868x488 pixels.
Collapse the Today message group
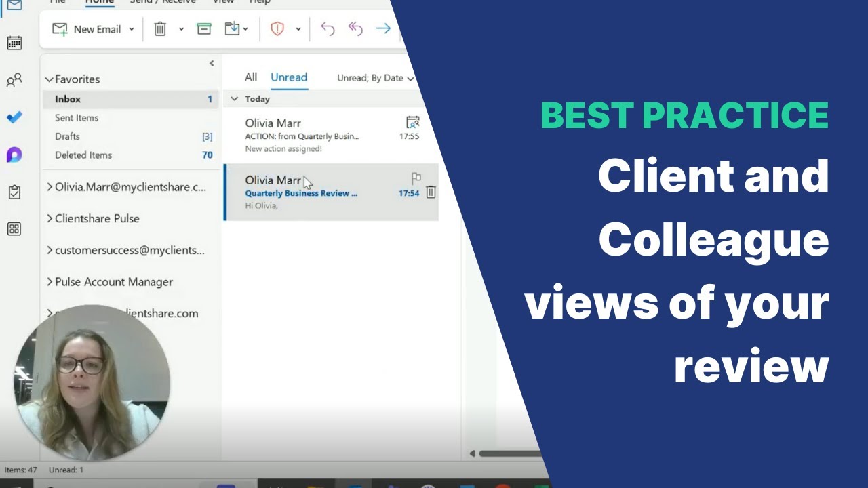point(234,99)
